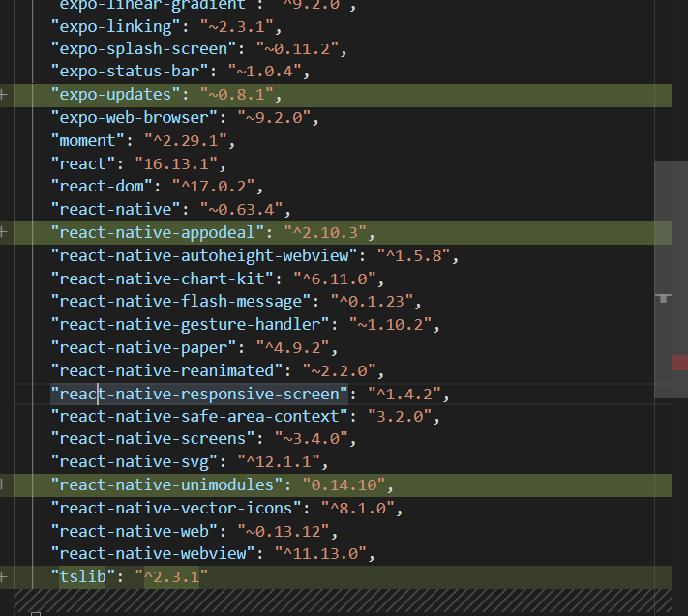Viewport: 688px width, 616px height.
Task: Click the "react-native-unimodules" key
Action: click(167, 484)
